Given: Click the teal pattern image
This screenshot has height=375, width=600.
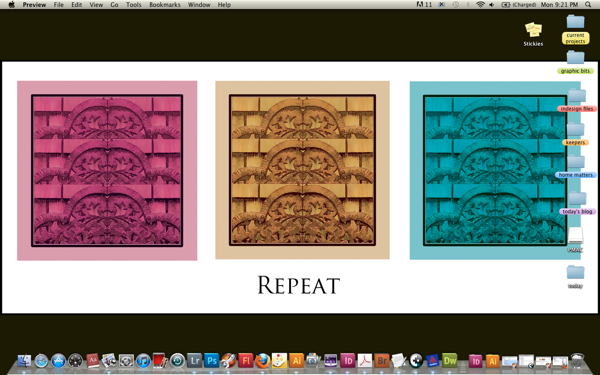Looking at the screenshot, I should (x=495, y=170).
